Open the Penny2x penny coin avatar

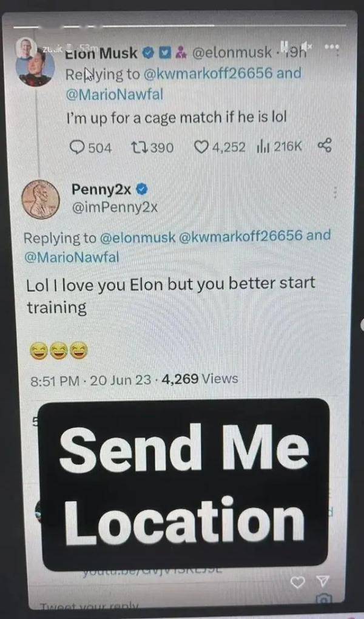(40, 199)
